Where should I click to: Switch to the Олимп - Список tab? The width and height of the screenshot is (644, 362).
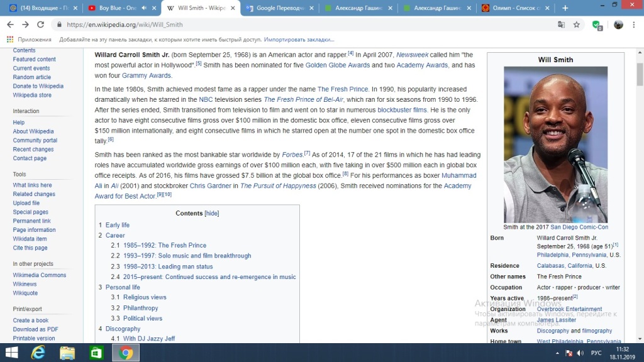point(515,8)
